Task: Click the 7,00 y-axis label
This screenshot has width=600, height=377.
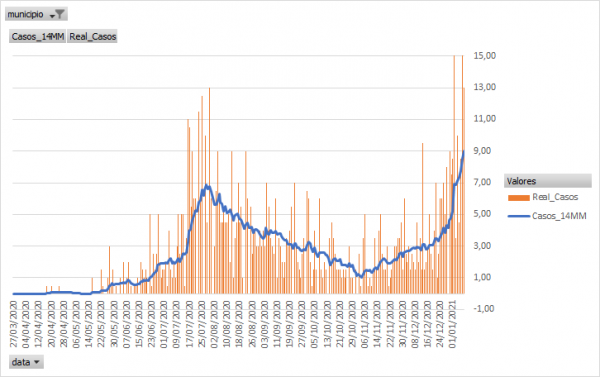Action: pos(483,182)
